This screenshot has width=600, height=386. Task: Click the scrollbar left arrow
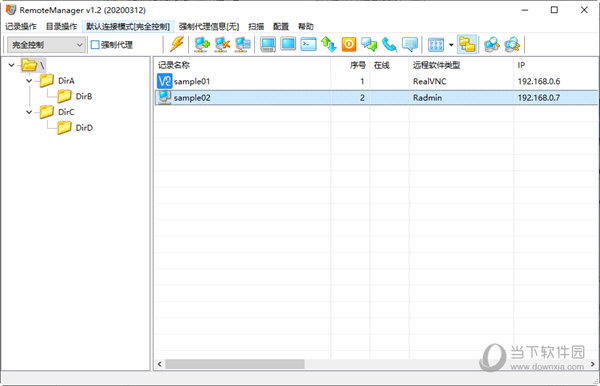[x=160, y=364]
